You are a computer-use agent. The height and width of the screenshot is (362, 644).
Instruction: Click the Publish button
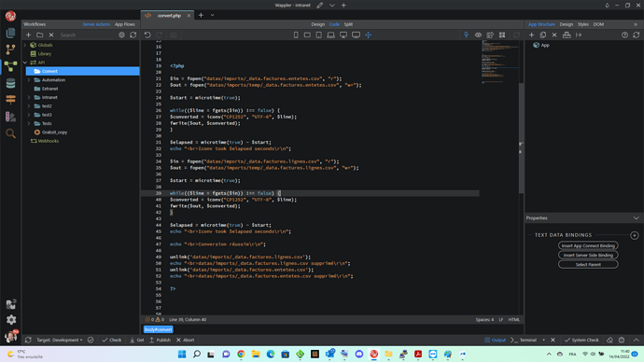[160, 340]
